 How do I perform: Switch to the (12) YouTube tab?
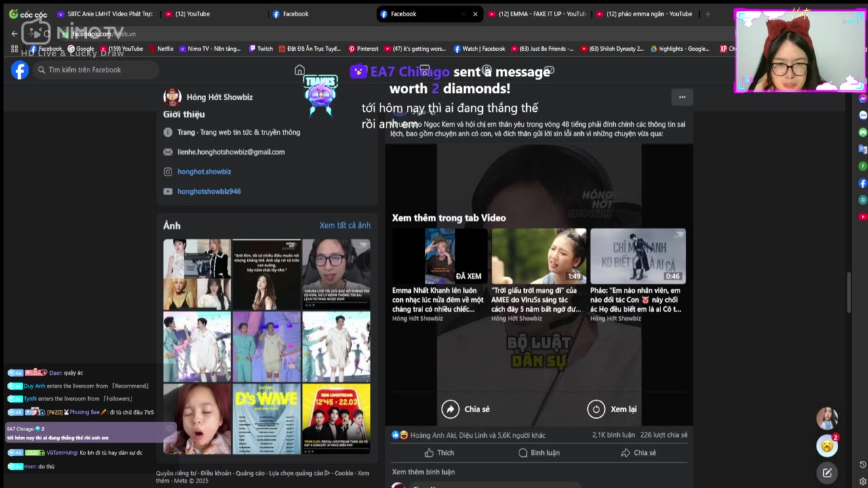click(x=214, y=14)
